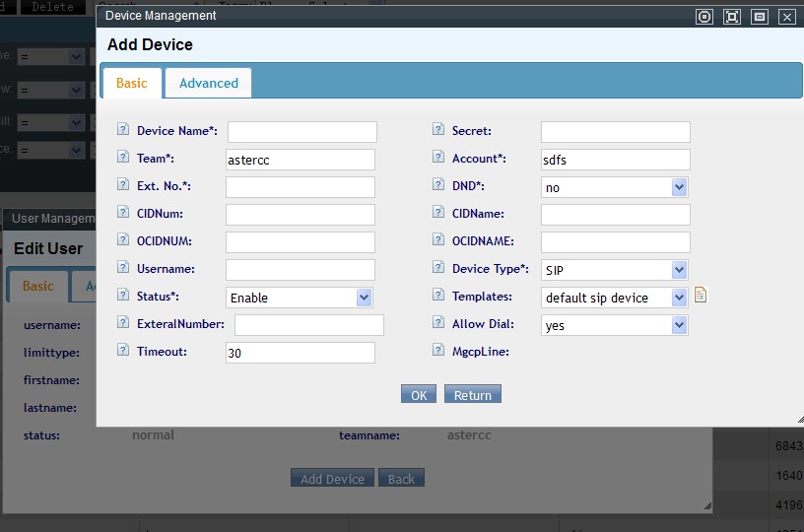Click help icon next to Device Type
804x532 pixels.
(438, 268)
